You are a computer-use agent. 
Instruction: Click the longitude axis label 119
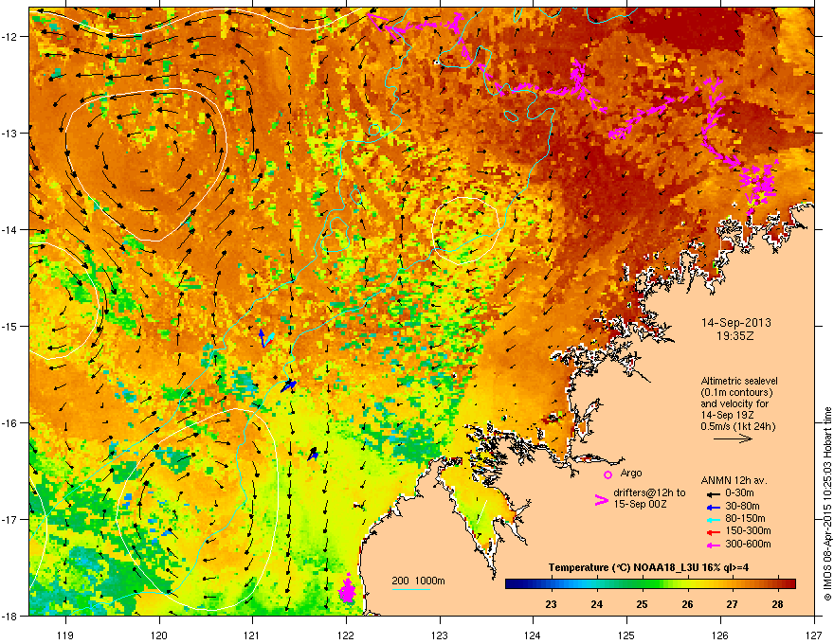(x=66, y=635)
